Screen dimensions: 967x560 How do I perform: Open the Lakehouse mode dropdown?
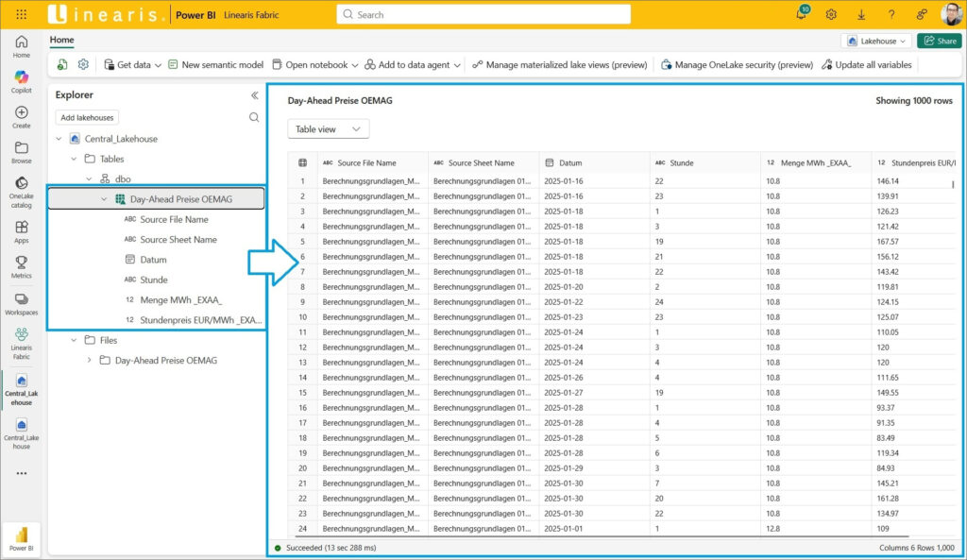click(875, 42)
